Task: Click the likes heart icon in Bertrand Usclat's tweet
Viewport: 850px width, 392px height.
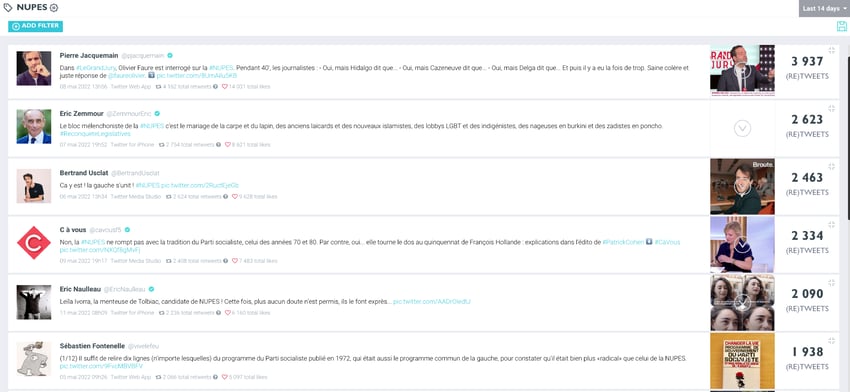Action: [235, 197]
